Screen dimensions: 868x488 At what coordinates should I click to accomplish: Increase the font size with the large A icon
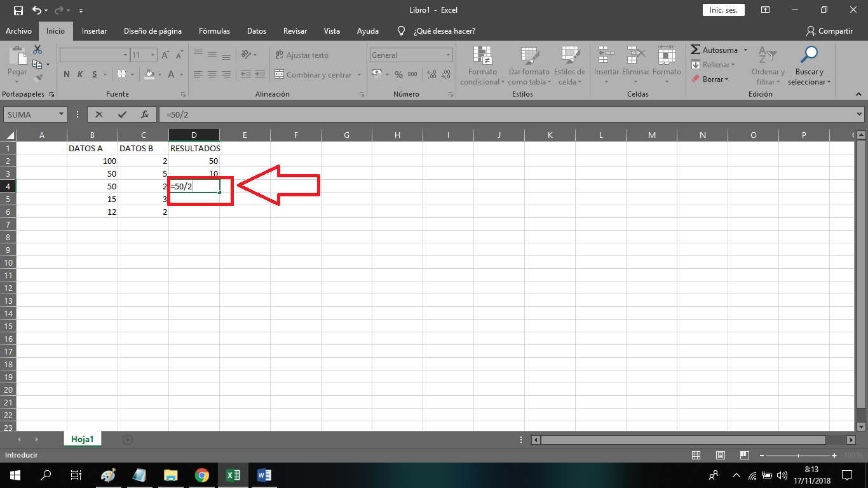[165, 55]
